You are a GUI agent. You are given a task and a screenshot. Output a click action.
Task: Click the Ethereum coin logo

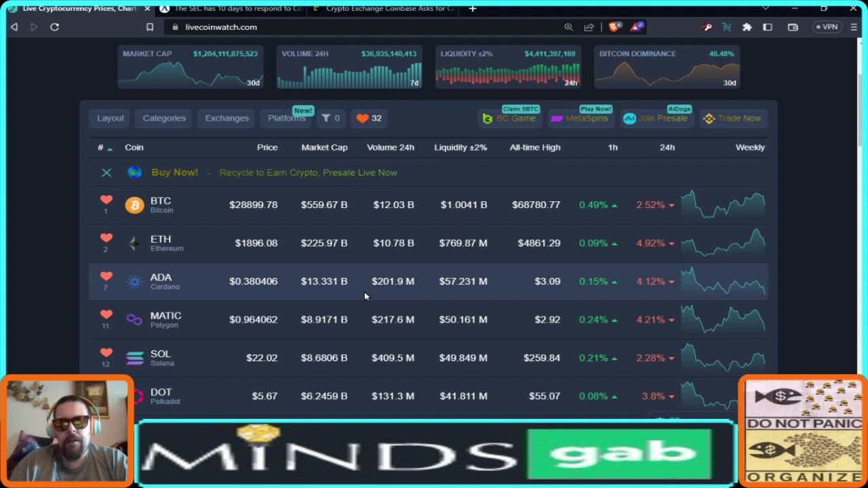(134, 243)
